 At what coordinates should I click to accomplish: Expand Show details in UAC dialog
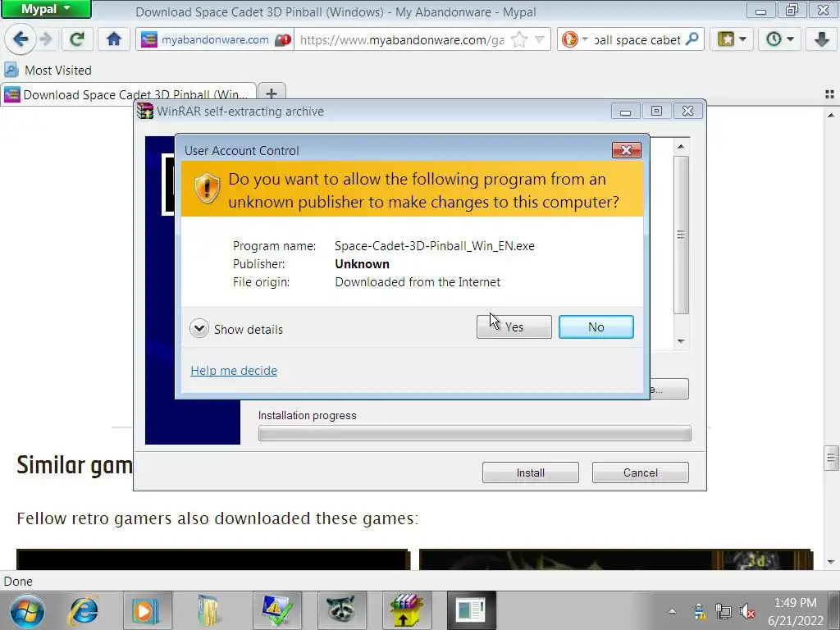[x=236, y=329]
